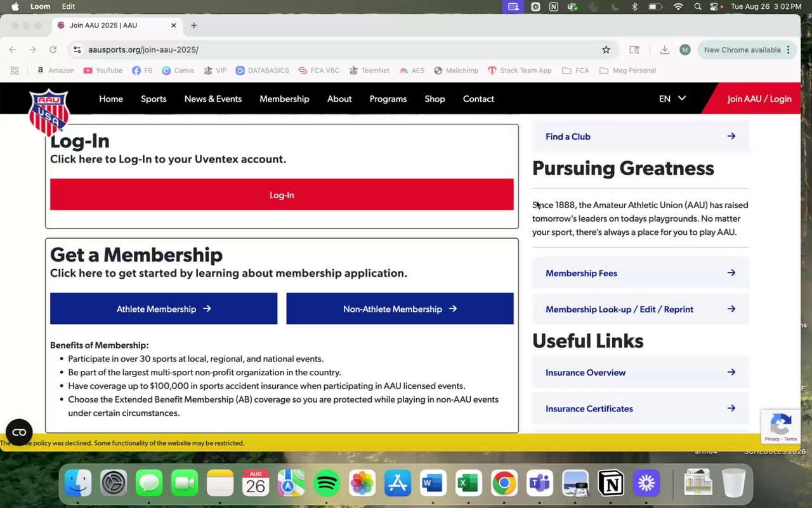Screen dimensions: 812x508
Task: Click the address bar URL field
Action: coord(343,50)
